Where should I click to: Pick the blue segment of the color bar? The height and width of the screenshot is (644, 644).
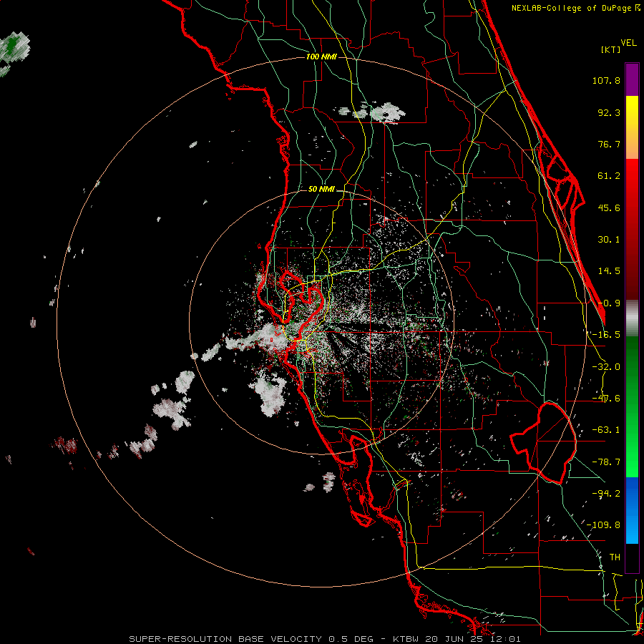pyautogui.click(x=632, y=510)
